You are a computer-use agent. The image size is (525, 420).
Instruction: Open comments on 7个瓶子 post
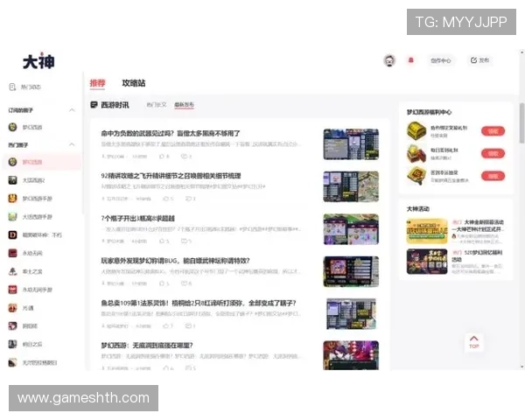tap(186, 241)
